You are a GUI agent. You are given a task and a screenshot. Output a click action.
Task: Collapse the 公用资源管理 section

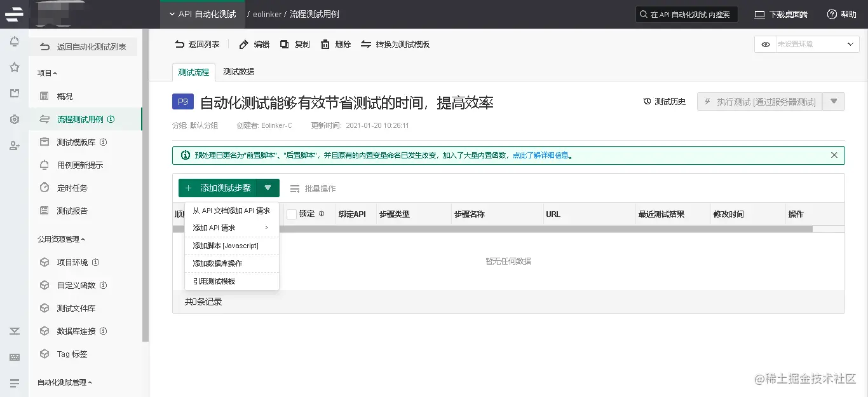(x=61, y=239)
